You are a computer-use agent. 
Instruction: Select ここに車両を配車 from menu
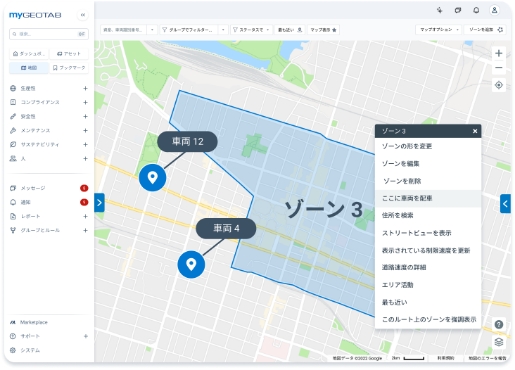428,198
